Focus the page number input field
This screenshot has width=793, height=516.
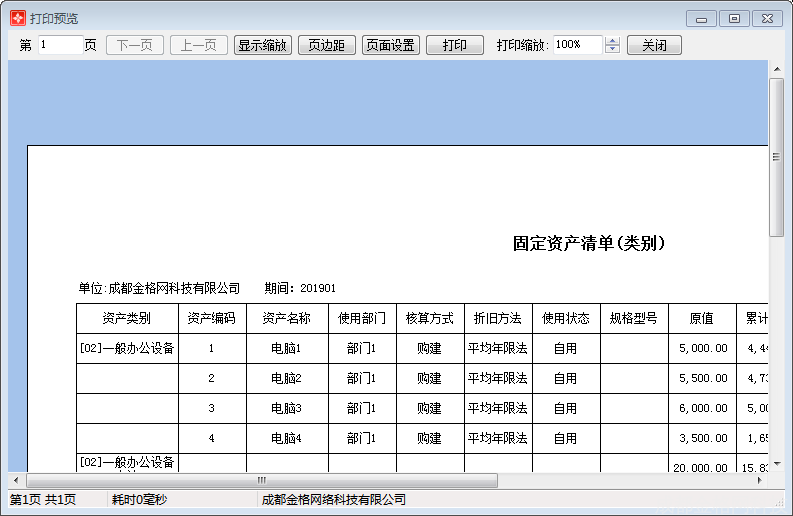coord(60,45)
